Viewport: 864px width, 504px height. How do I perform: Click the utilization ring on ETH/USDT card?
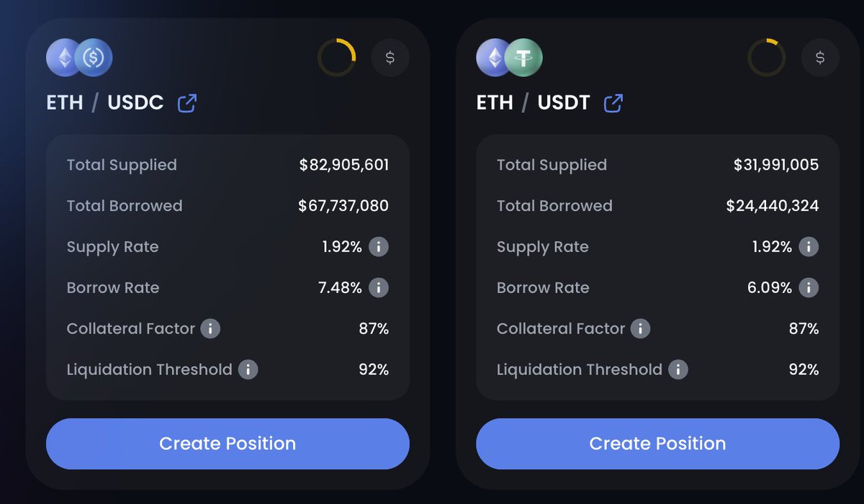(x=767, y=58)
